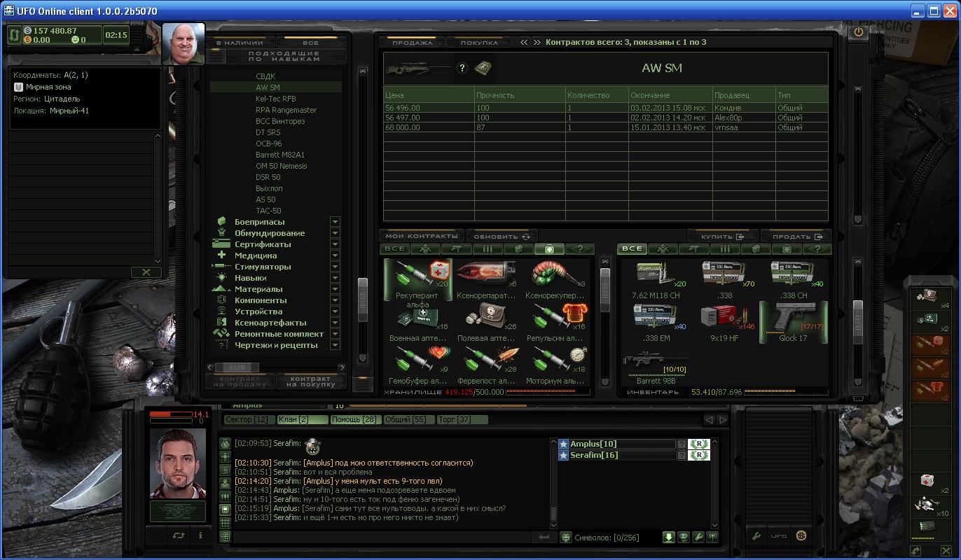Expand the Обмундирование category
The height and width of the screenshot is (560, 961).
tap(335, 233)
